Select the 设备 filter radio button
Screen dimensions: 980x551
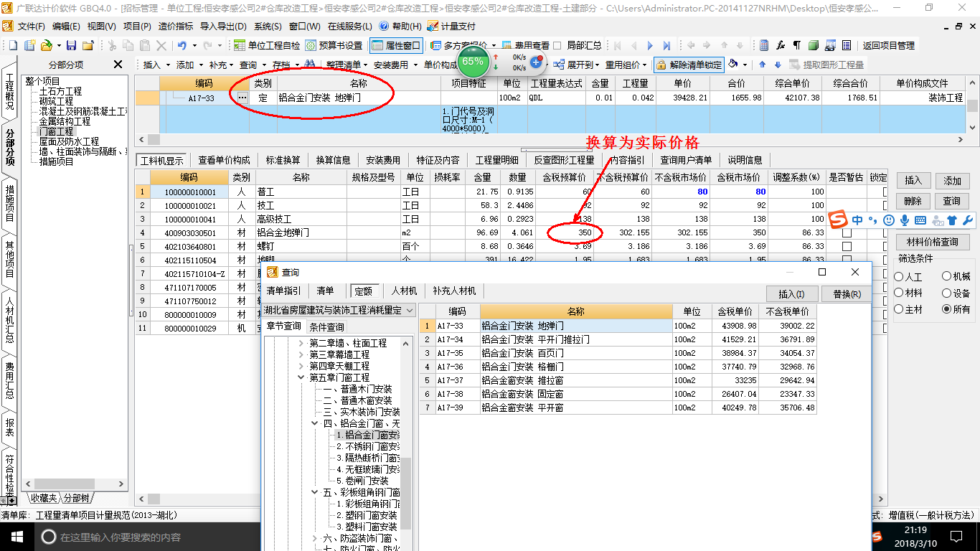pos(946,293)
